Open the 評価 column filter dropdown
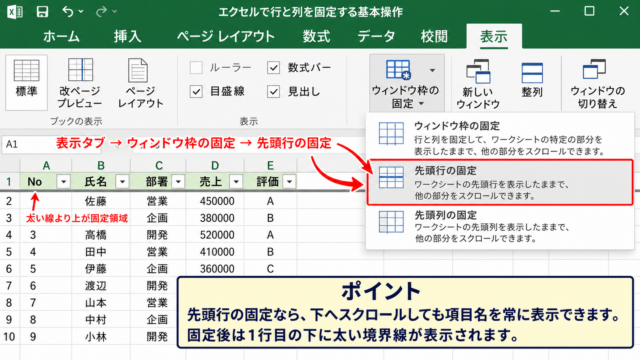Screen dimensions: 640x360 point(289,182)
